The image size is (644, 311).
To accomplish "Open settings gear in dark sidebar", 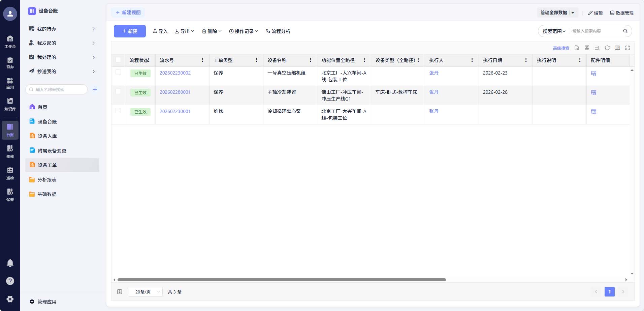I will point(10,299).
